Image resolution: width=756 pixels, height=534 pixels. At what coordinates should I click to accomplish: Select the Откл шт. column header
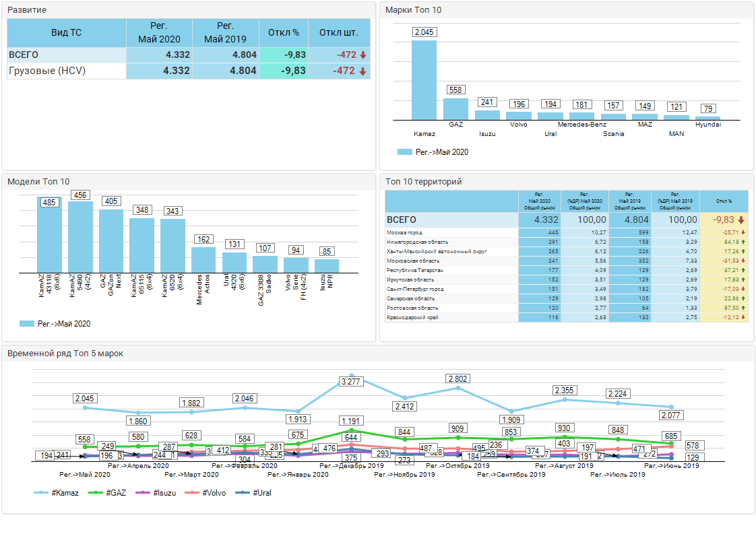coord(339,33)
